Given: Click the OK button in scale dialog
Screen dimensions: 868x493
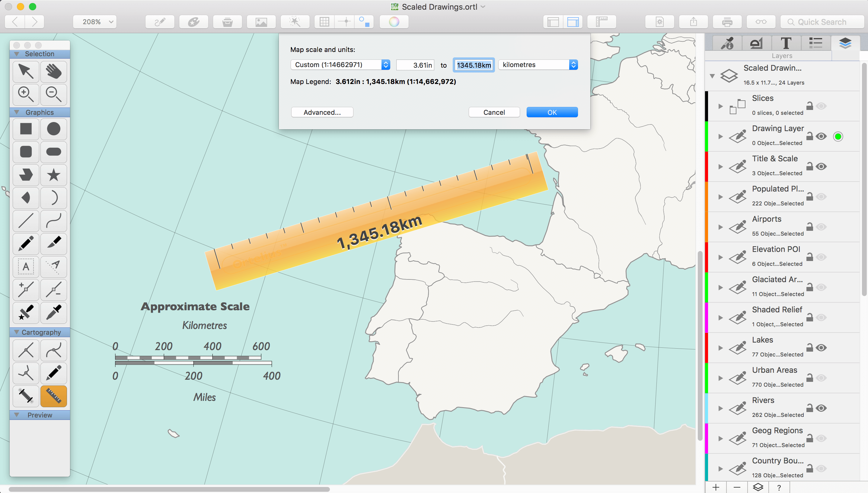Looking at the screenshot, I should (552, 112).
